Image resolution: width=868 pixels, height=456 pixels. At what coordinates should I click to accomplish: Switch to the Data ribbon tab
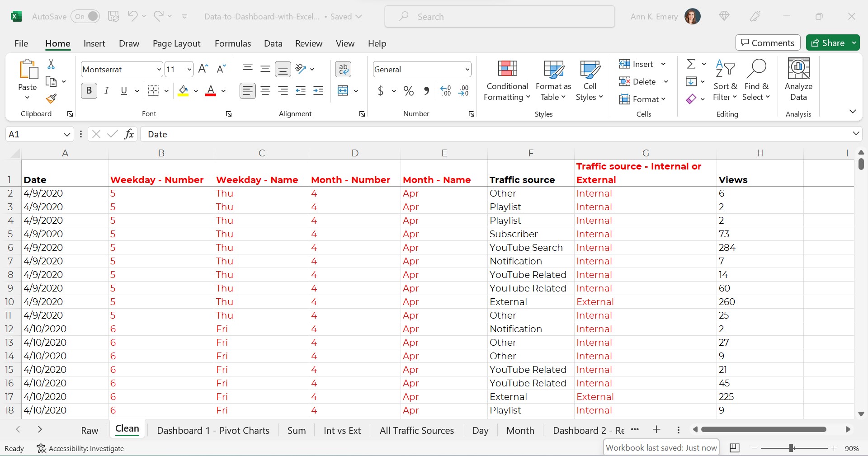(x=273, y=43)
